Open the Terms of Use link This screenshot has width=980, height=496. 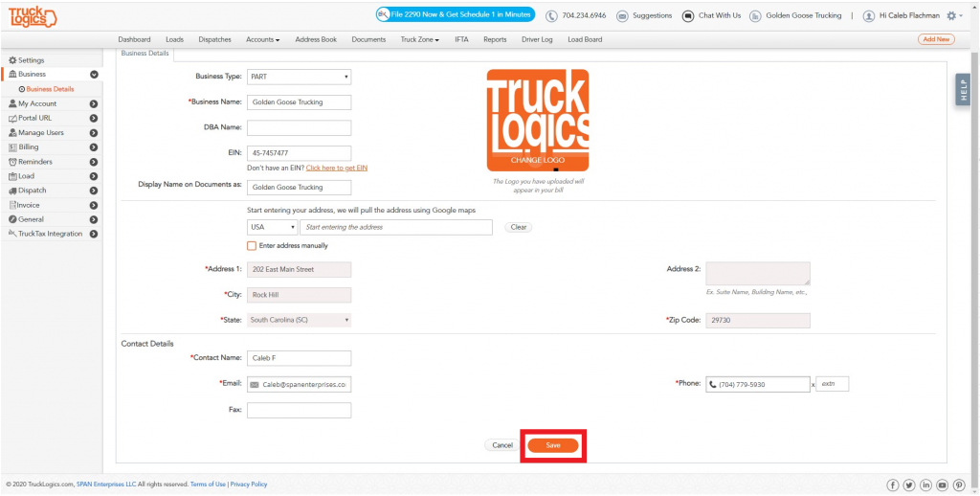click(208, 485)
